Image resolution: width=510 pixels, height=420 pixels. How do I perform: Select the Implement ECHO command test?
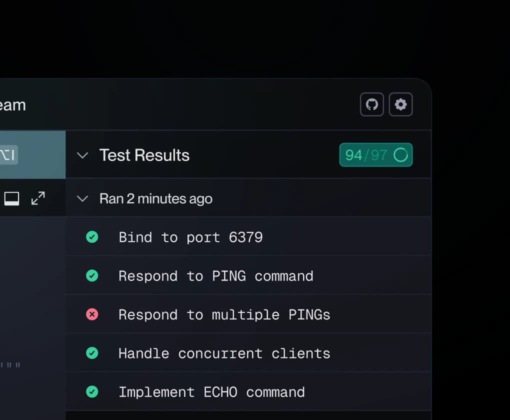click(x=211, y=392)
